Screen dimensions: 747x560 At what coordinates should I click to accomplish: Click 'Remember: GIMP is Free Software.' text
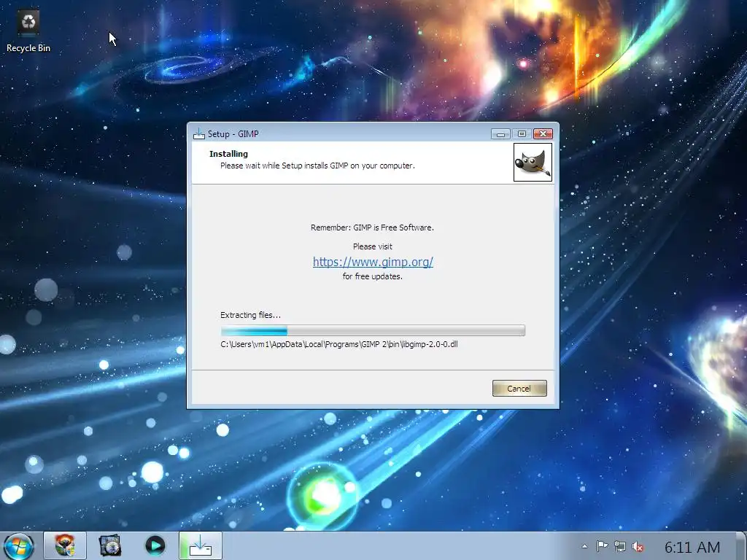click(x=373, y=227)
